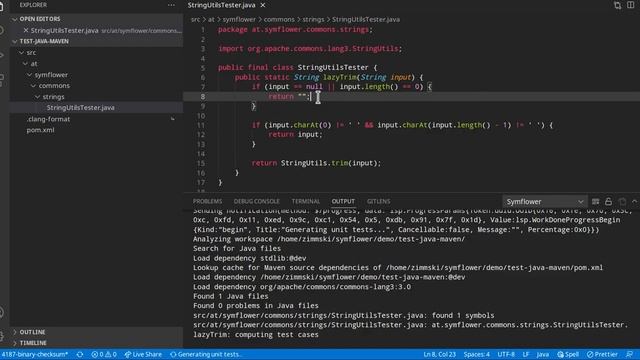Click 'Search for Java files' output line
The width and height of the screenshot is (640, 360).
[x=237, y=249]
